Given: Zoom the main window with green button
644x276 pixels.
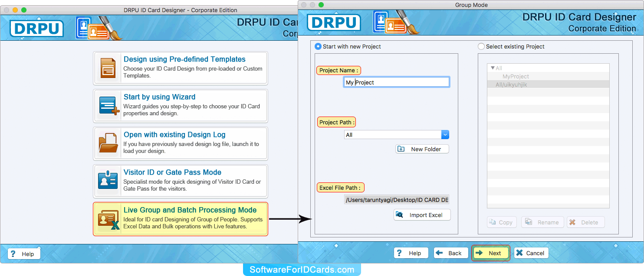Looking at the screenshot, I should click(x=24, y=10).
